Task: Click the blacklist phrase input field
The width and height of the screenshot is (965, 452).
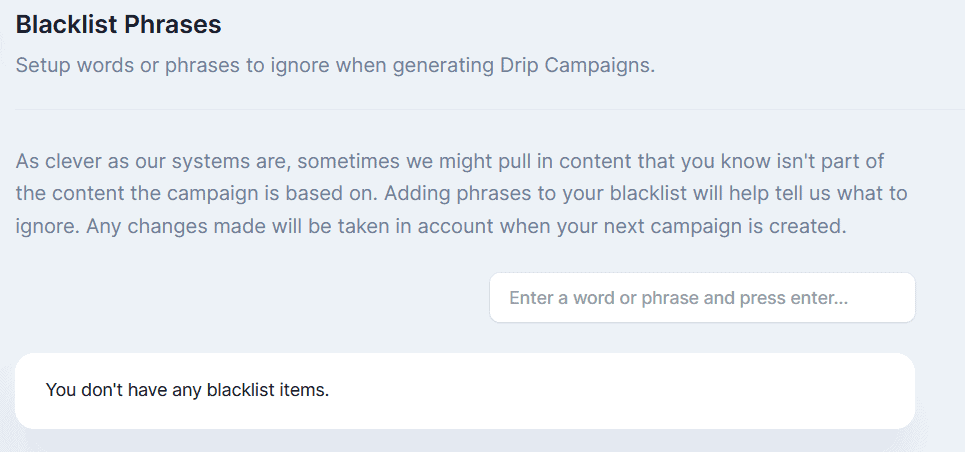Action: pyautogui.click(x=702, y=298)
